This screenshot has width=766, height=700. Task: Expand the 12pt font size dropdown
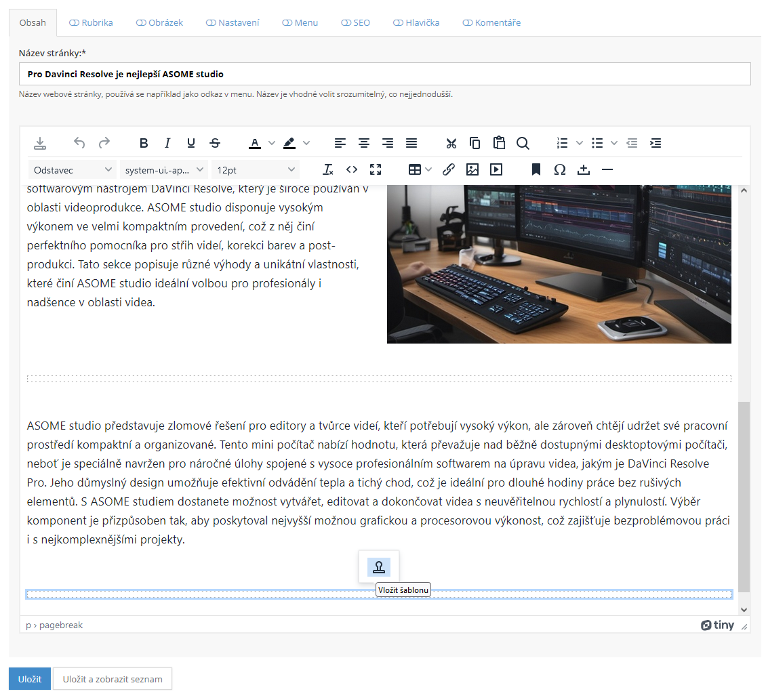pyautogui.click(x=256, y=169)
